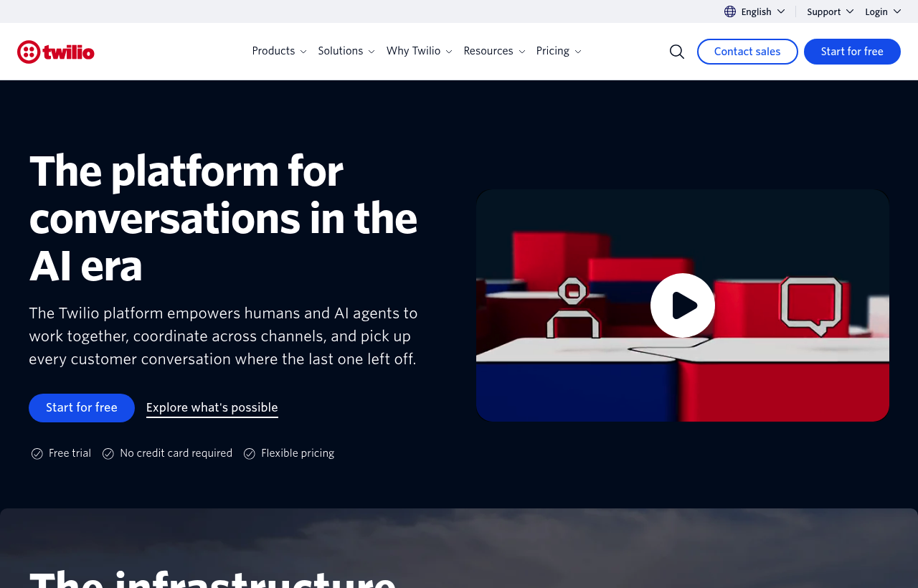Viewport: 918px width, 588px height.
Task: Click the Twilio platform description paragraph
Action: [x=223, y=336]
